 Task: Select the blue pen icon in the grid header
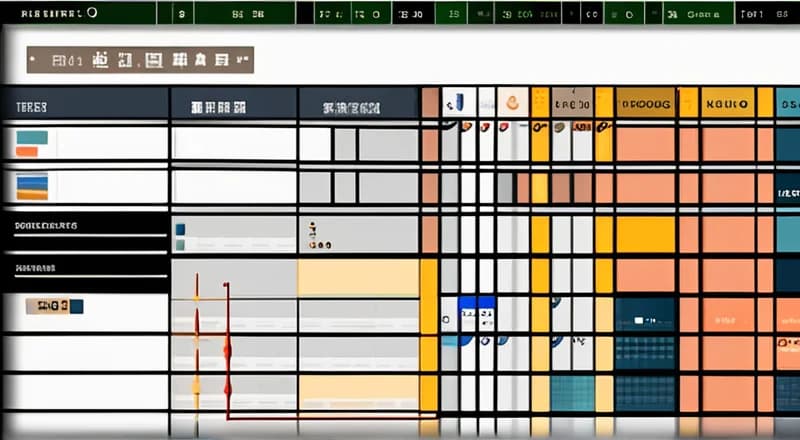pyautogui.click(x=459, y=103)
